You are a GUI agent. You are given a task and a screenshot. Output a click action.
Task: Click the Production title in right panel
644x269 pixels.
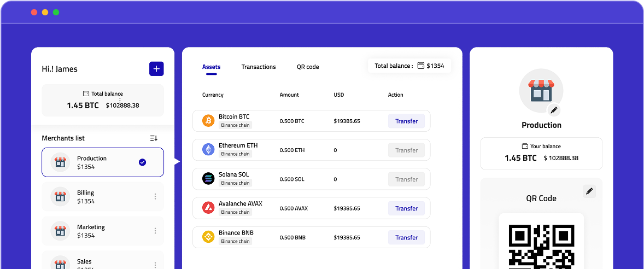pyautogui.click(x=541, y=125)
